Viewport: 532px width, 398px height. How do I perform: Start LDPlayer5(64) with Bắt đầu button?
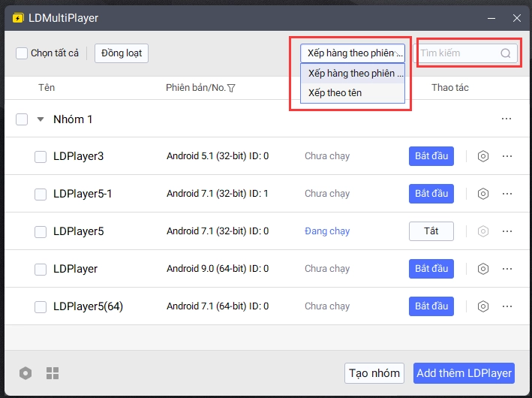click(431, 306)
